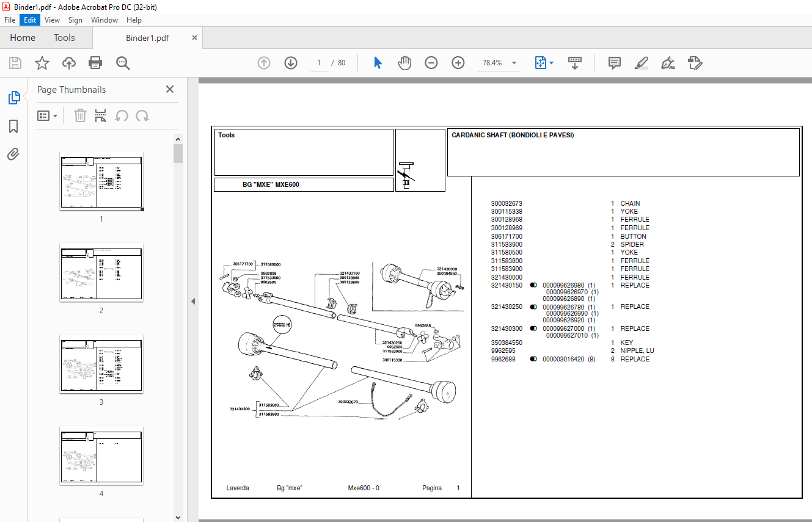Open the zoom percentage dropdown
This screenshot has width=812, height=522.
tap(514, 63)
